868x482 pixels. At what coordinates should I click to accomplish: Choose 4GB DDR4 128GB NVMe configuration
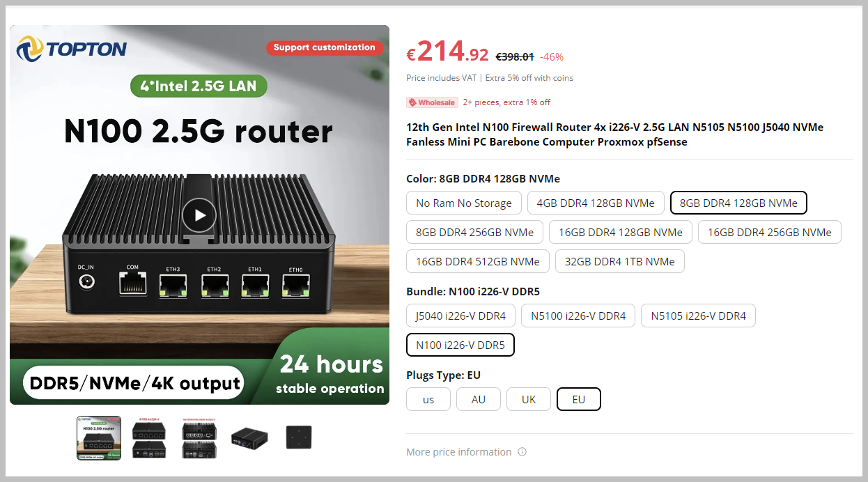click(596, 203)
